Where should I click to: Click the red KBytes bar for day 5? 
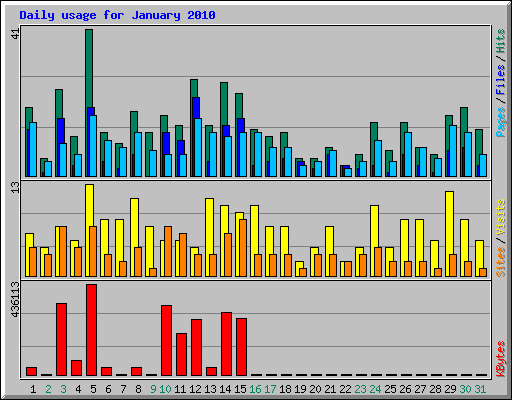coord(92,330)
